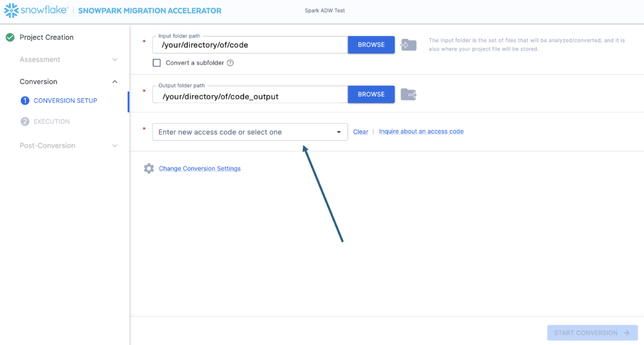Click the green Project Creation checkmark
644x345 pixels.
pyautogui.click(x=10, y=37)
